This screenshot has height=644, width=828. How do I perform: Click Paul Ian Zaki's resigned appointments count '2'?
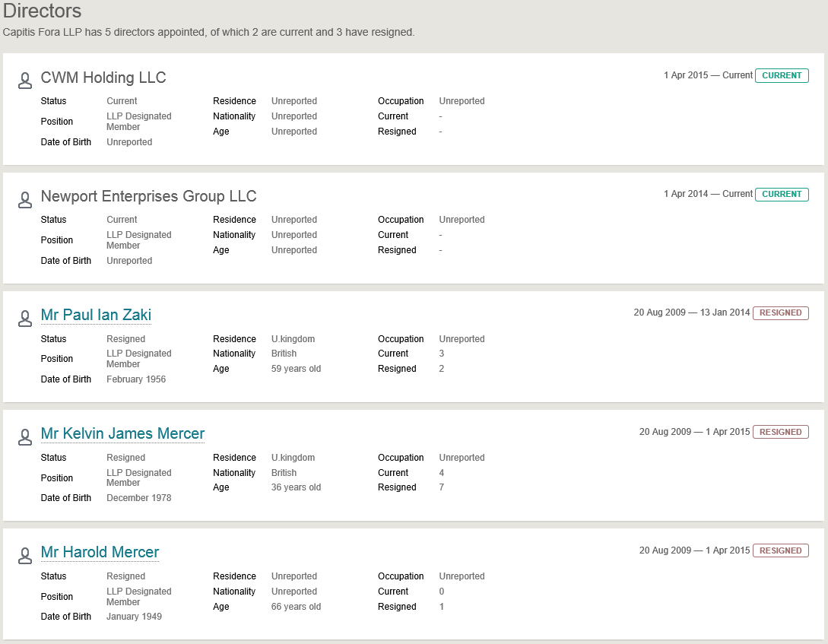tap(442, 369)
